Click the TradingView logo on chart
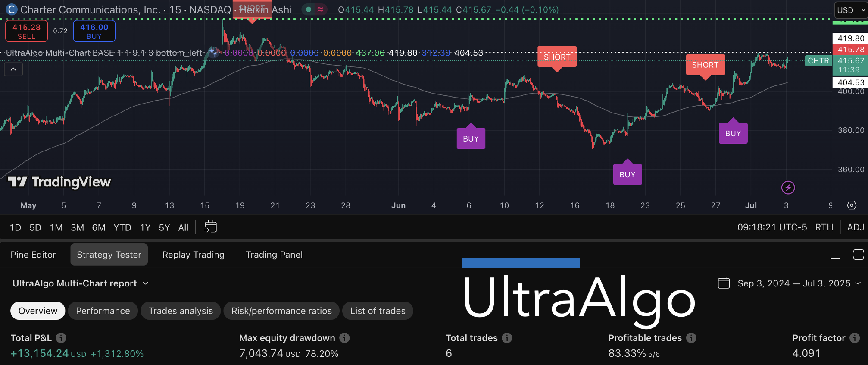The width and height of the screenshot is (868, 365). tap(59, 182)
